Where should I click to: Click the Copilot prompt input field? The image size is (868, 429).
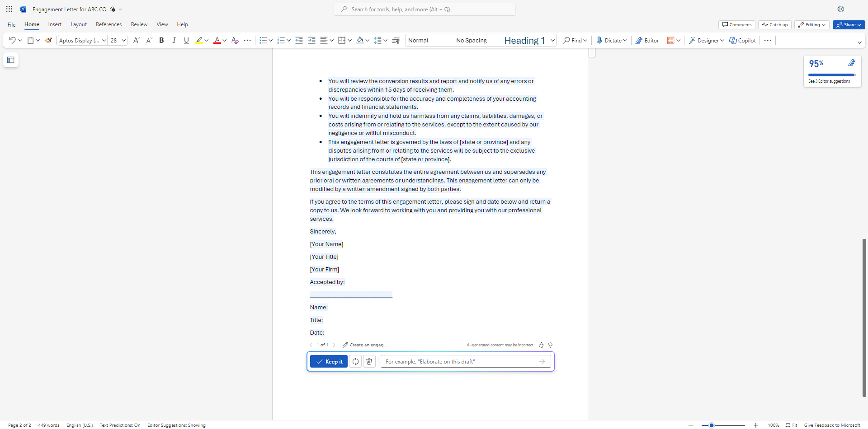coord(461,361)
